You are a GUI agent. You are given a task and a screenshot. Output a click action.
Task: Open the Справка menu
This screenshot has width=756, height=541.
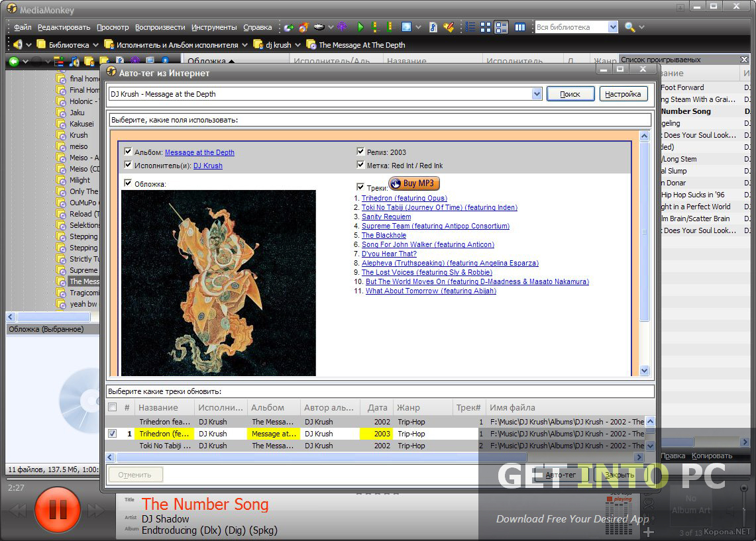pyautogui.click(x=258, y=27)
